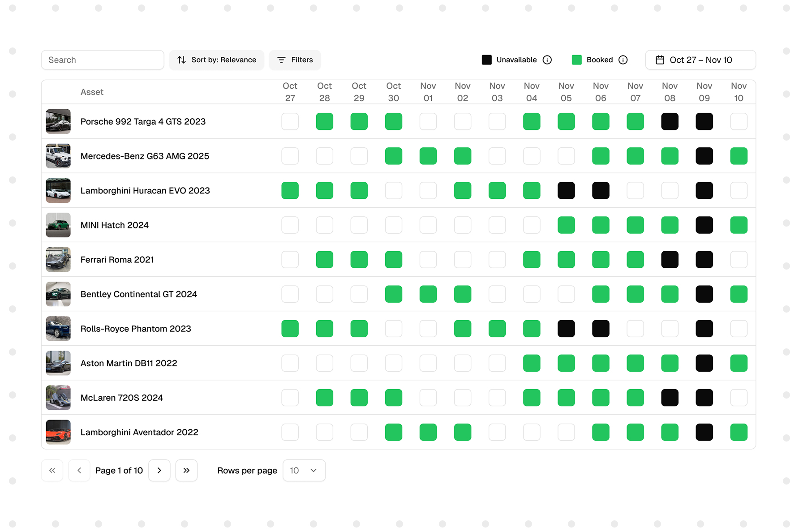Open the Porsche 992 Targa thumbnail
This screenshot has width=799, height=532.
(x=58, y=121)
